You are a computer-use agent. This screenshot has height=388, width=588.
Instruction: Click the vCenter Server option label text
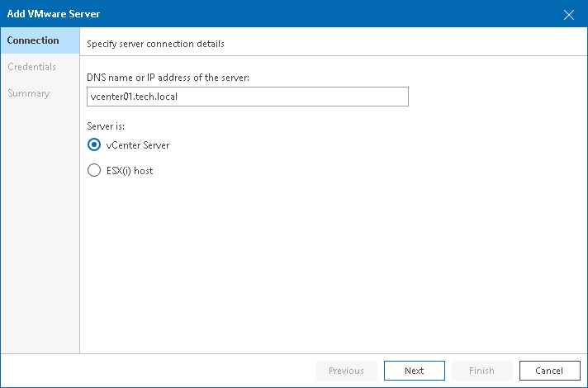[138, 145]
